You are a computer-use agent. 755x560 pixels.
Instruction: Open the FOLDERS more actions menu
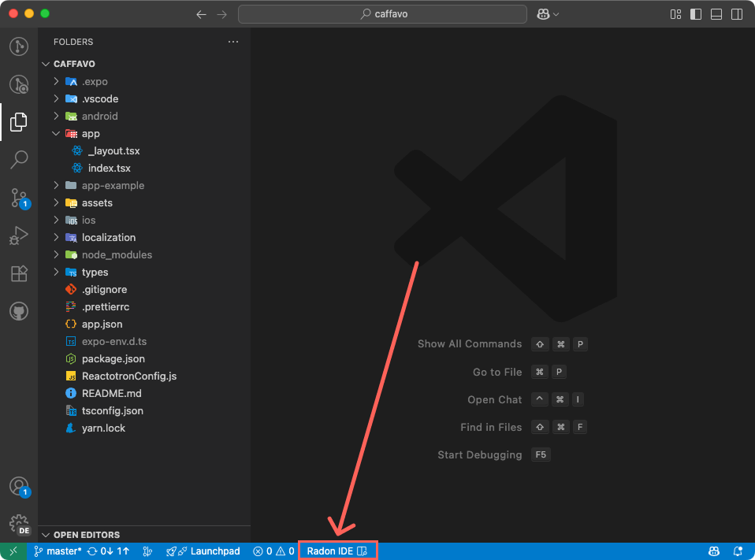(232, 41)
